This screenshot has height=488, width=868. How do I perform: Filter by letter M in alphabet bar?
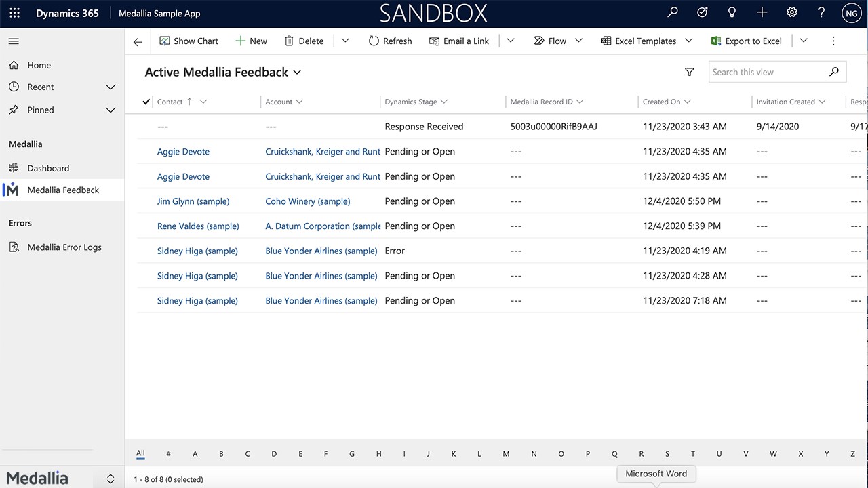pyautogui.click(x=506, y=454)
